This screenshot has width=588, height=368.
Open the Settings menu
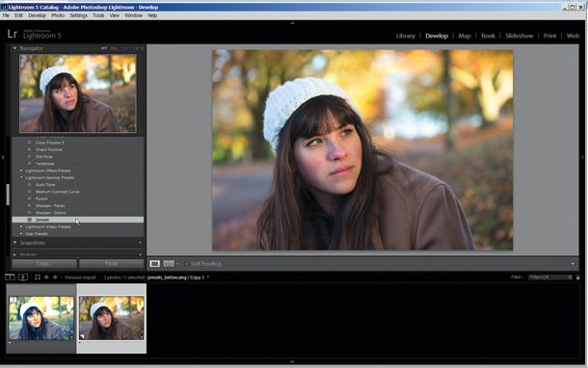click(78, 15)
